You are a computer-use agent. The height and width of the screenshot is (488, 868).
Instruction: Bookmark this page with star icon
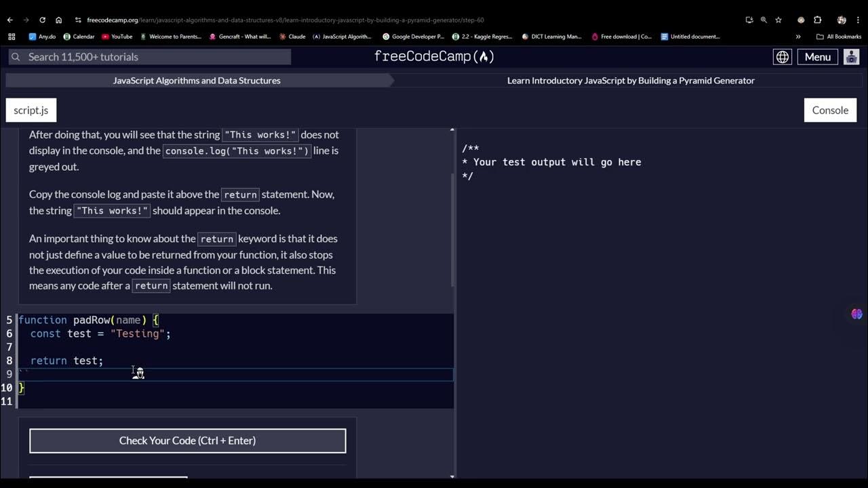pyautogui.click(x=778, y=20)
